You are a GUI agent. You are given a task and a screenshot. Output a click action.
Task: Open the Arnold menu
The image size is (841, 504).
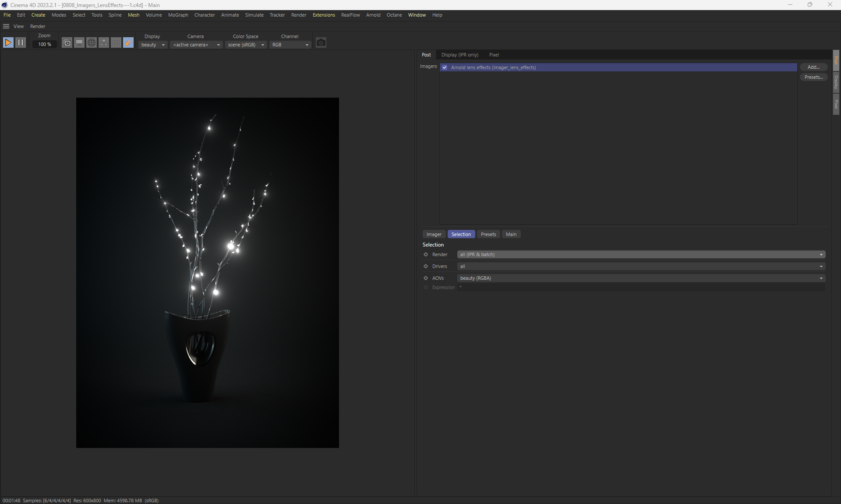pos(373,15)
